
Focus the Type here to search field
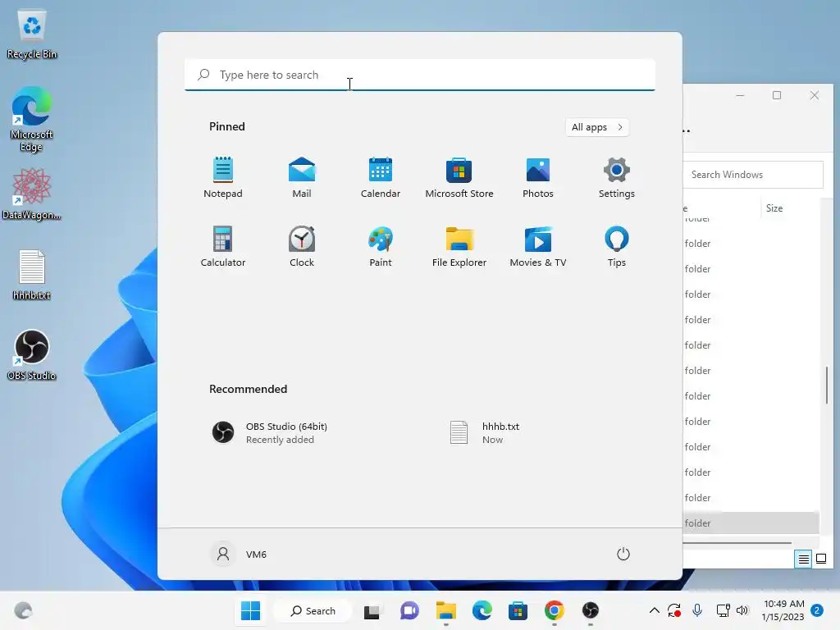click(420, 75)
